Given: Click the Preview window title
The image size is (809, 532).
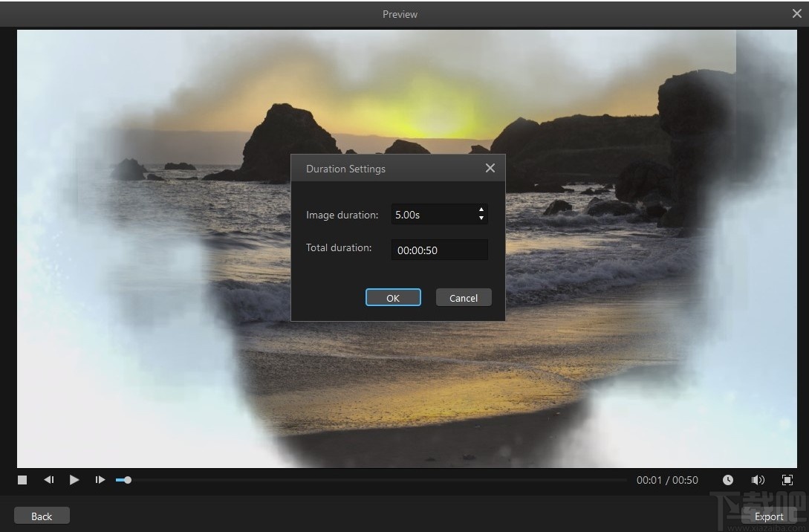Looking at the screenshot, I should point(400,14).
